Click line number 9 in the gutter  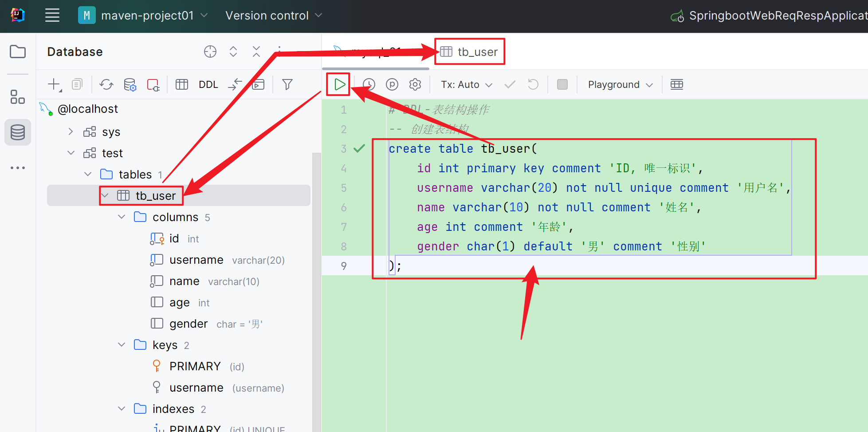(344, 266)
